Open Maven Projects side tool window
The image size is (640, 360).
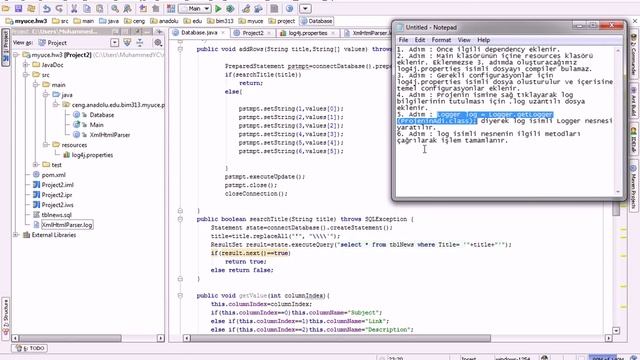click(633, 187)
